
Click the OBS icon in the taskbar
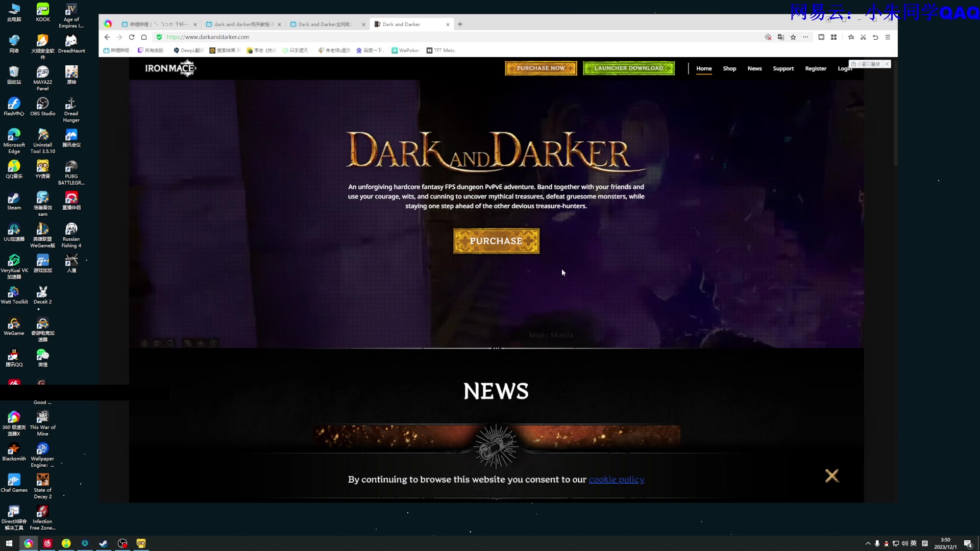pyautogui.click(x=122, y=543)
